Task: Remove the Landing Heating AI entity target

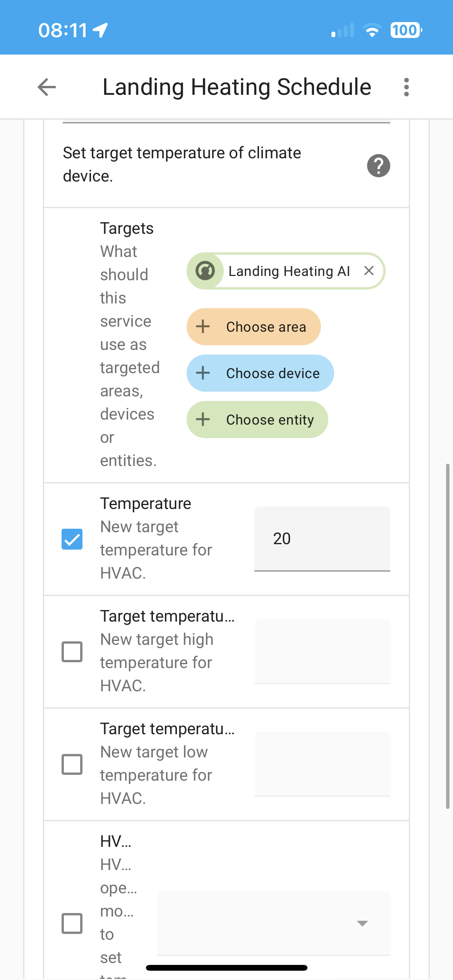Action: click(x=369, y=271)
